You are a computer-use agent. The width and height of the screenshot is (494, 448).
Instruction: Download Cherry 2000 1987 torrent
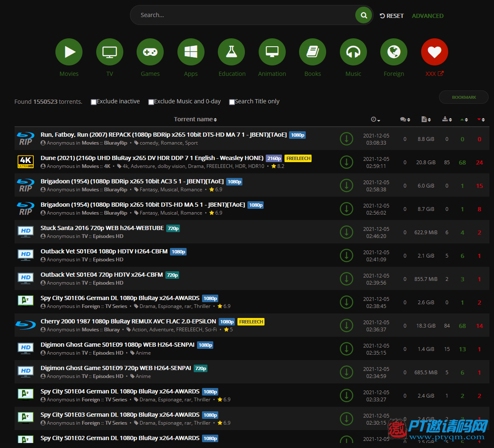pos(347,325)
